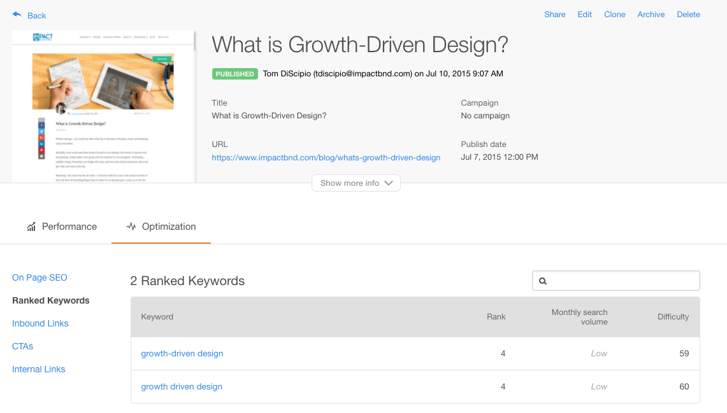Sort by the Keyword column header
Image resolution: width=727 pixels, height=413 pixels.
coord(157,317)
